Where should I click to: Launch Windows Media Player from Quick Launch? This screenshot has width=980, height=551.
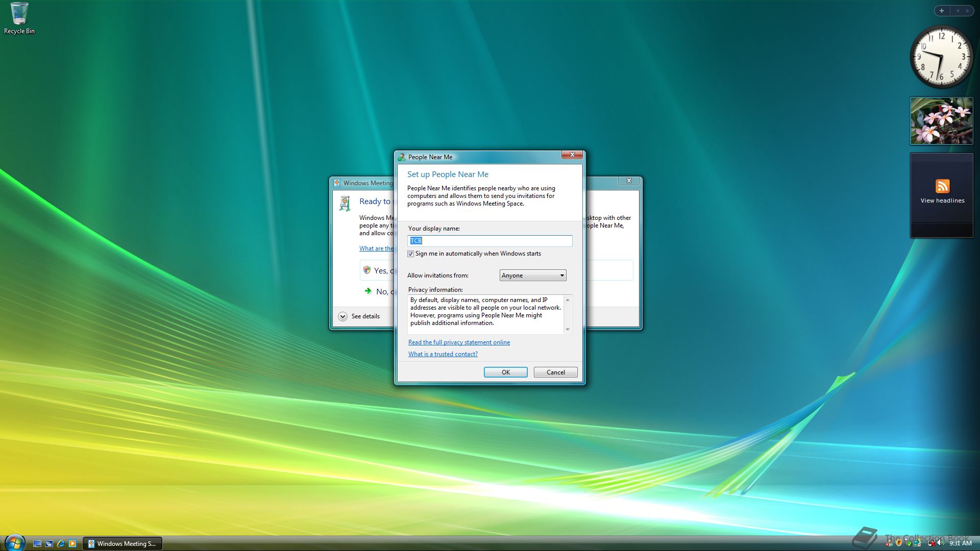[72, 543]
